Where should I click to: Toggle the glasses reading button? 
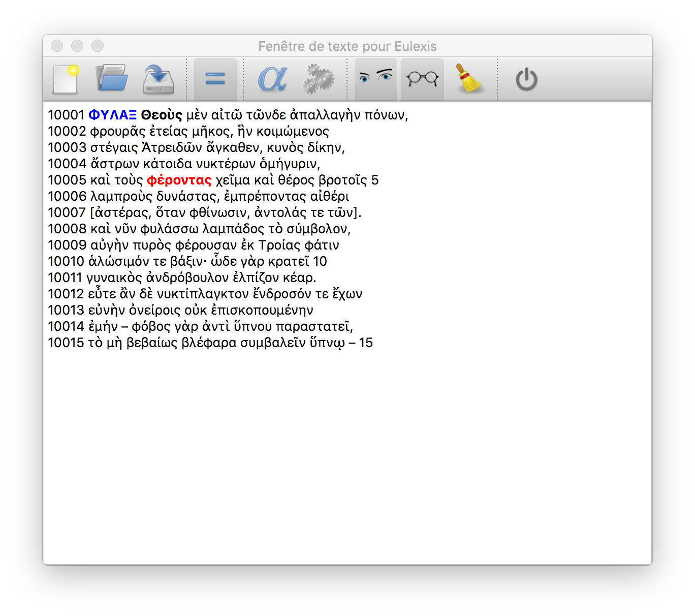pos(423,79)
